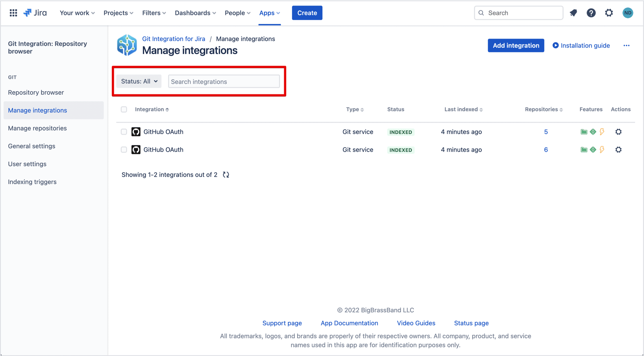
Task: Click the Search integrations input field
Action: point(224,81)
